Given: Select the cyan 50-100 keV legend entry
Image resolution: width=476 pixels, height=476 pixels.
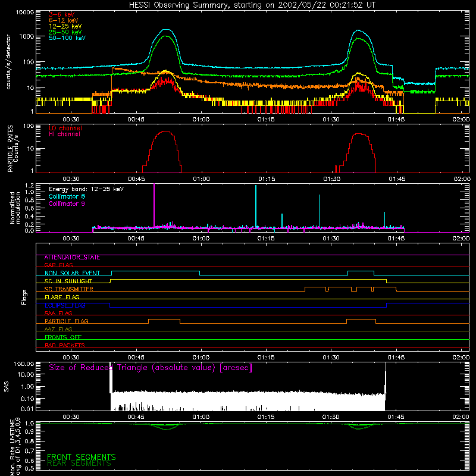Looking at the screenshot, I should [x=67, y=37].
